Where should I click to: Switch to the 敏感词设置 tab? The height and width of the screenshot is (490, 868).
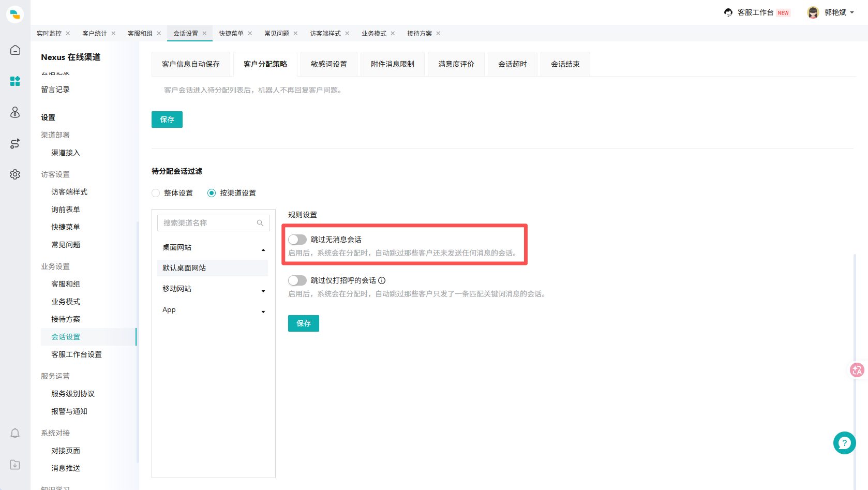329,64
